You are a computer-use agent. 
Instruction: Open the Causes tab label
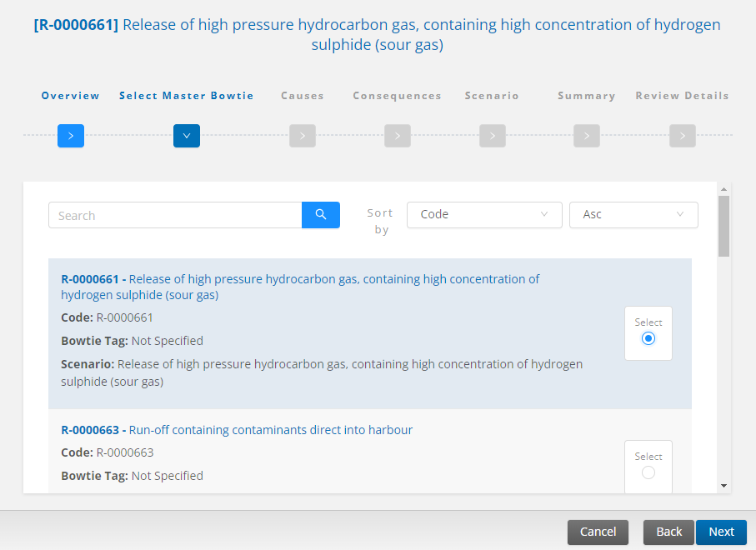[x=303, y=96]
